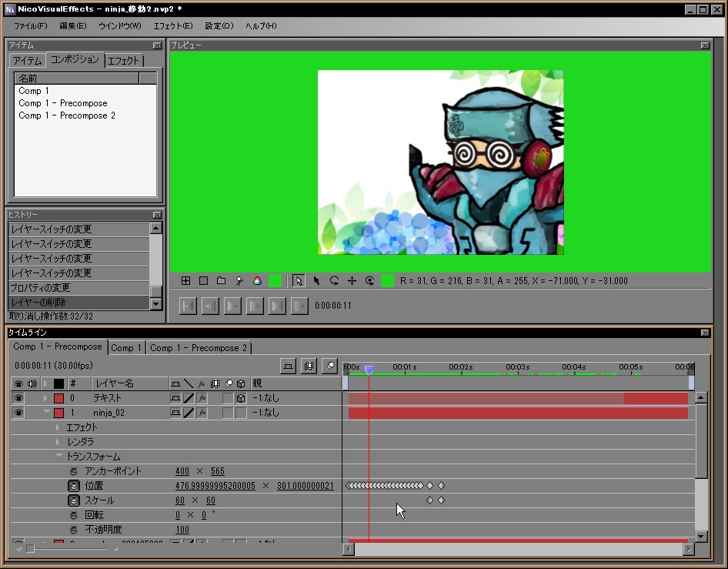The height and width of the screenshot is (569, 728).
Task: Step forward one frame in preview
Action: pyautogui.click(x=255, y=306)
